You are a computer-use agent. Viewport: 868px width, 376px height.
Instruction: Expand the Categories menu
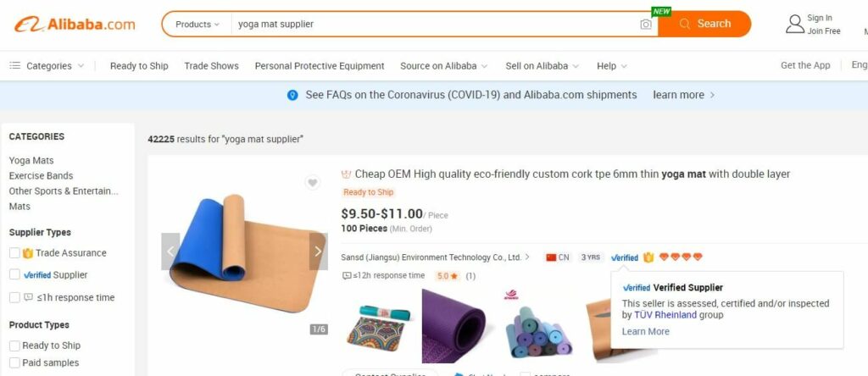[x=47, y=66]
